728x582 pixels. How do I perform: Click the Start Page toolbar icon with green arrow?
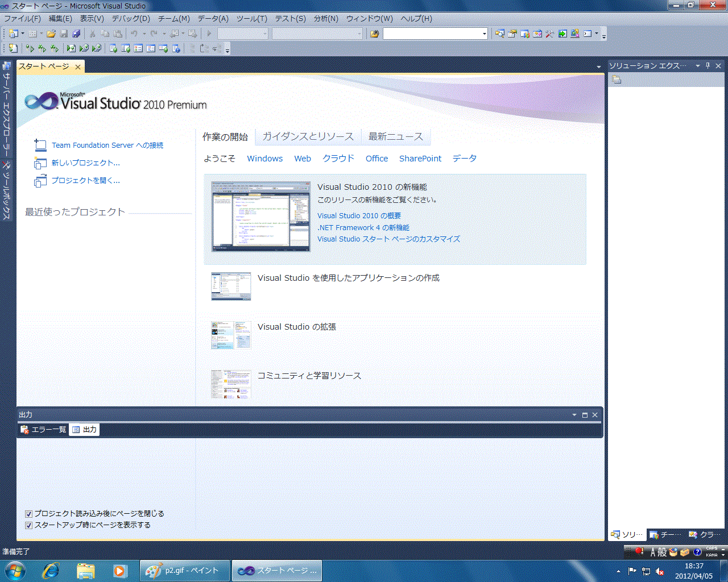point(562,34)
